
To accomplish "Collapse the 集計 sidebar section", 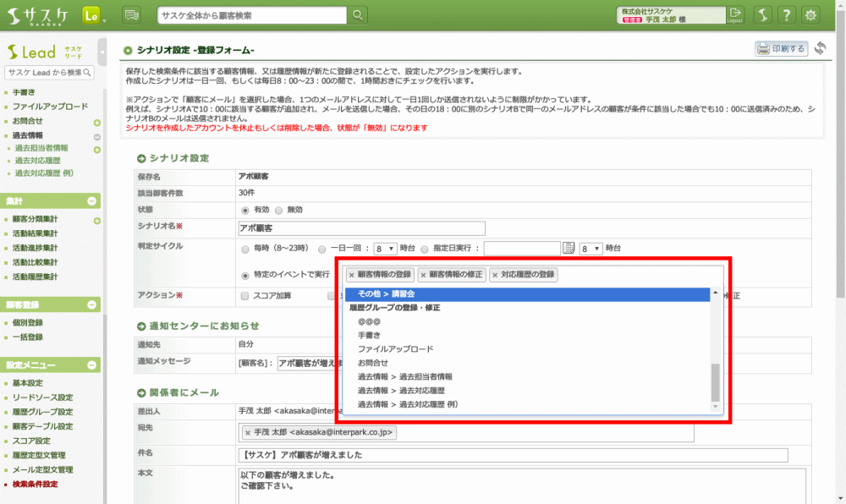I will [91, 200].
